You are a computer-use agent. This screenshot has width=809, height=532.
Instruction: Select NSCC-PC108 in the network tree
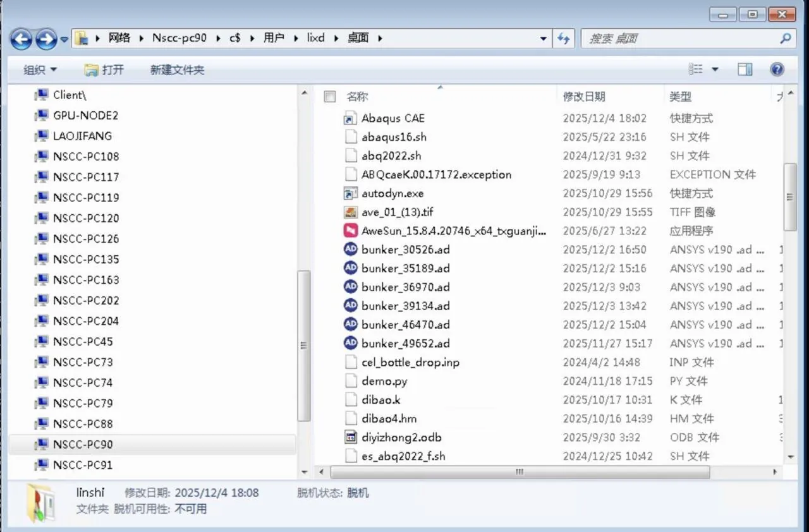(x=86, y=157)
